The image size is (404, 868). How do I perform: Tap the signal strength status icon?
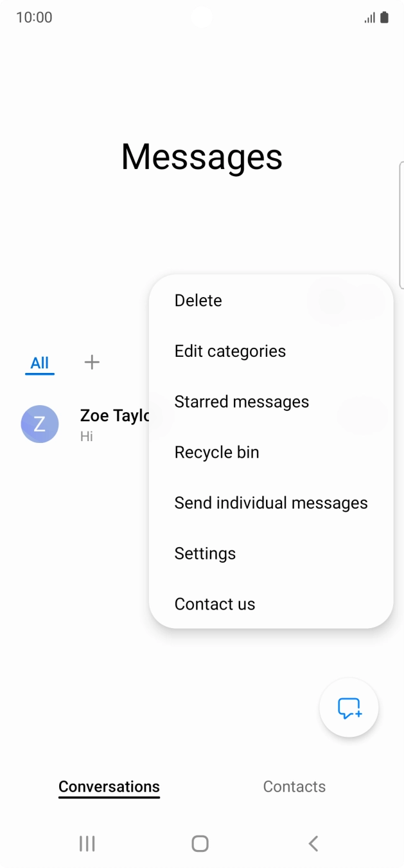point(369,18)
